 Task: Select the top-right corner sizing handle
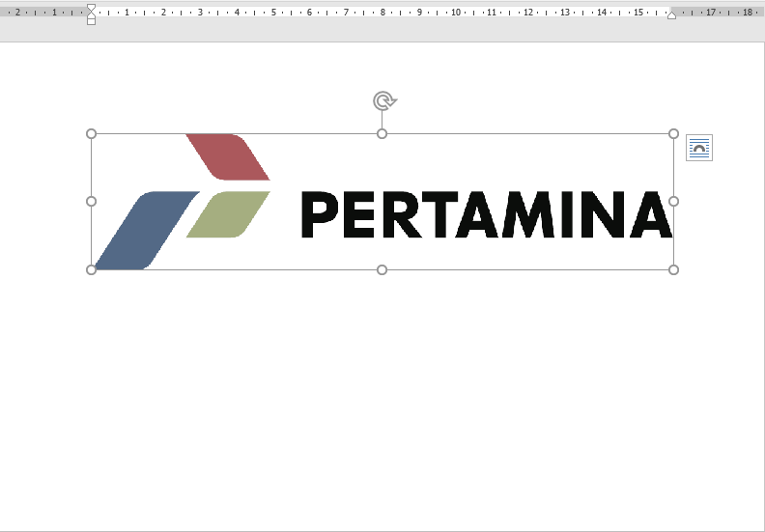[x=673, y=133]
